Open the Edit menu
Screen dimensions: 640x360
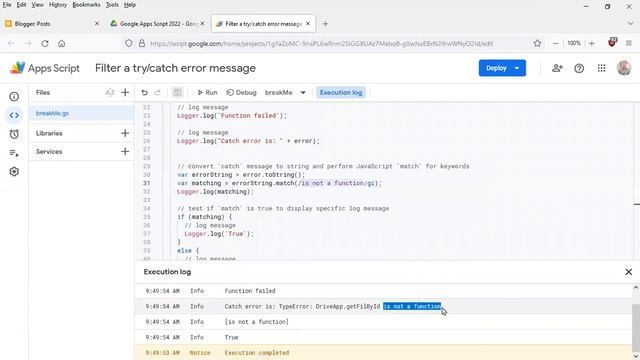[21, 5]
